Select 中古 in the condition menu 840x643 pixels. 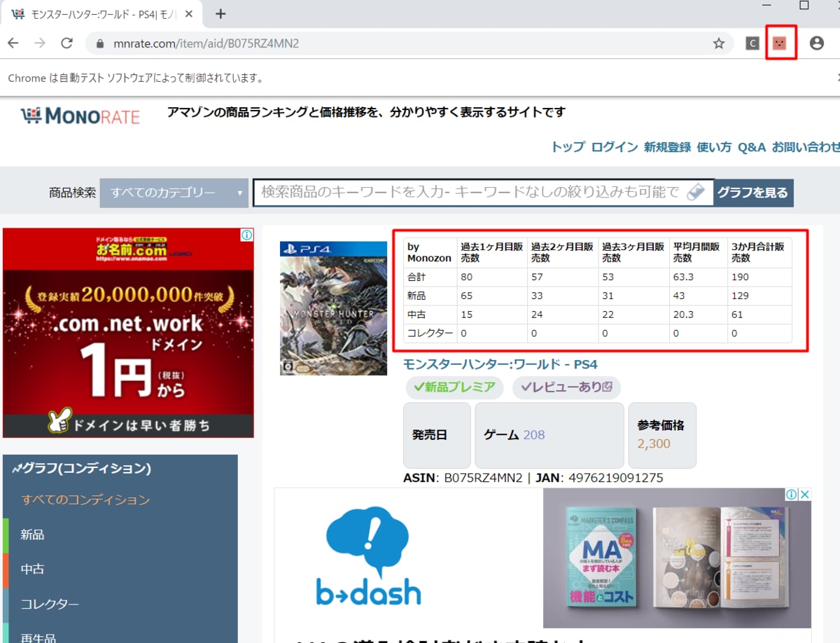(x=32, y=569)
